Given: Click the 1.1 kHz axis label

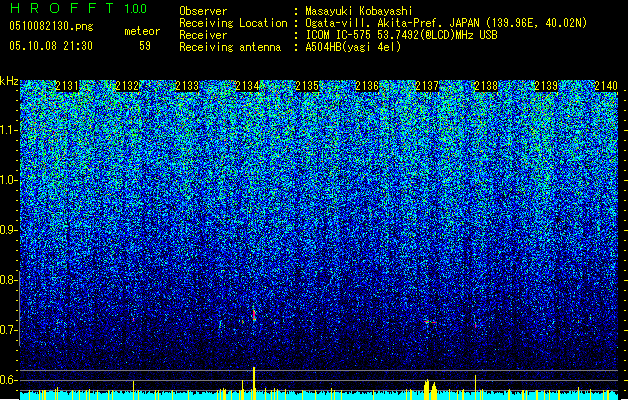Looking at the screenshot, I should click(8, 130).
